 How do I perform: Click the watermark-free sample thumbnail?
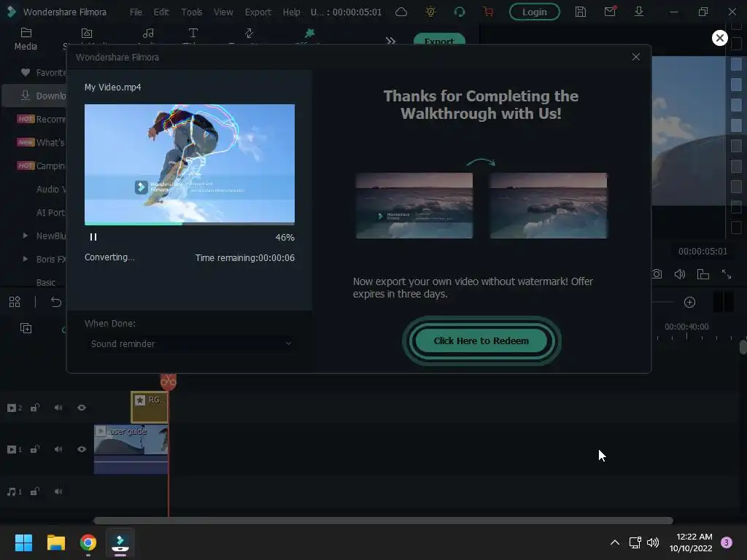pyautogui.click(x=549, y=206)
